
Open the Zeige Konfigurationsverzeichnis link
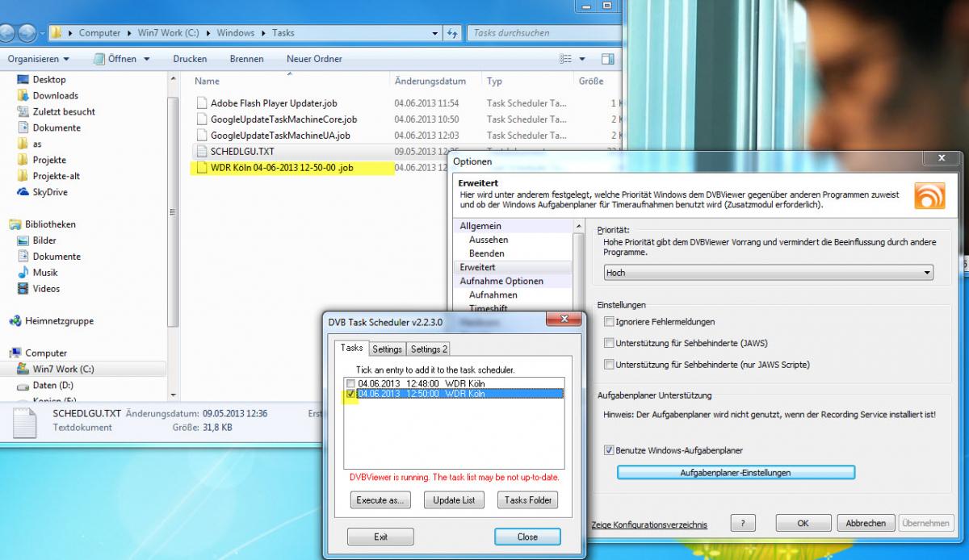pyautogui.click(x=649, y=524)
